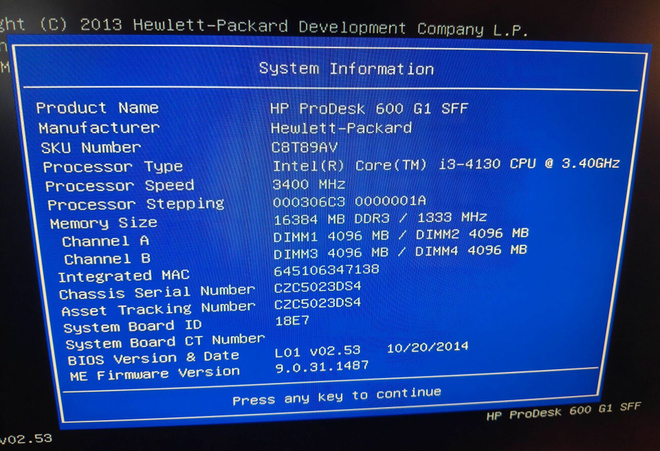The height and width of the screenshot is (451, 660).
Task: Select the SKU Number label
Action: [x=91, y=147]
